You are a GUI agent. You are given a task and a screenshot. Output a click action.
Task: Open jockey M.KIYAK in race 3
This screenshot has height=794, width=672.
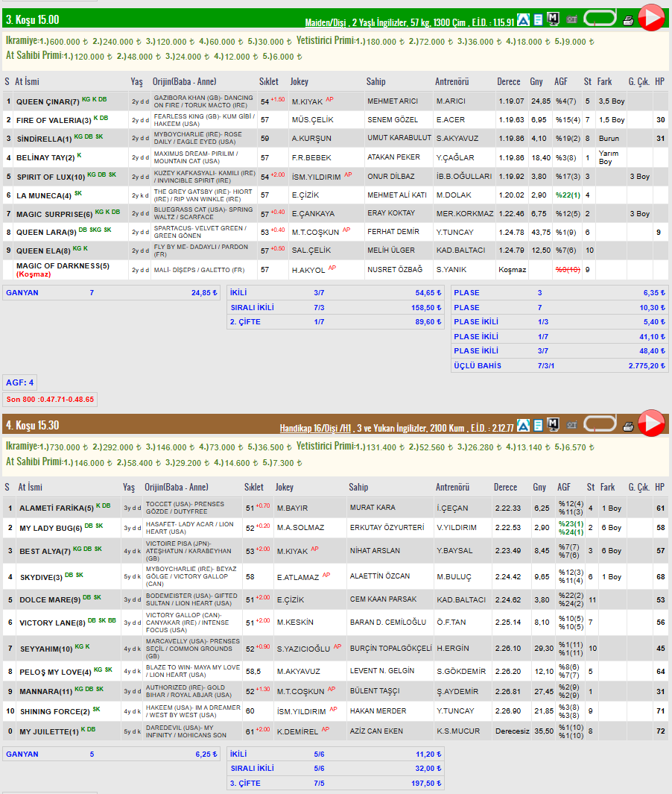coord(307,102)
